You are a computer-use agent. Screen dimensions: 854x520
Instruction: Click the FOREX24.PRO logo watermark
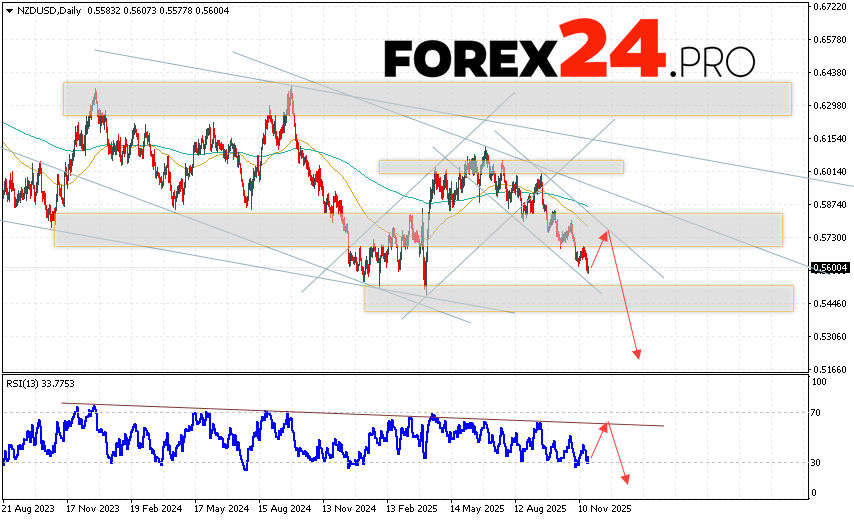(x=568, y=51)
